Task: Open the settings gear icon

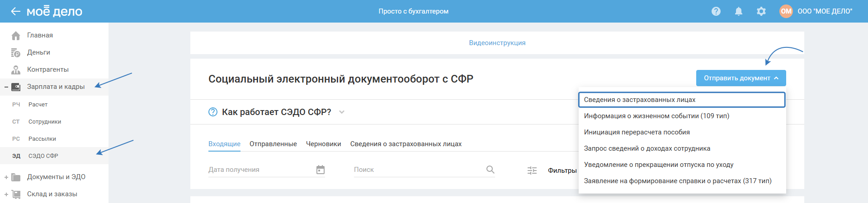Action: pyautogui.click(x=761, y=11)
